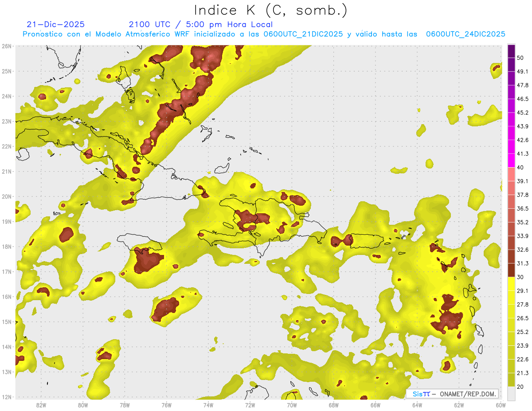Viewport: 532px width, 411px height.
Task: Click the color scale value '41.3'
Action: [522, 154]
